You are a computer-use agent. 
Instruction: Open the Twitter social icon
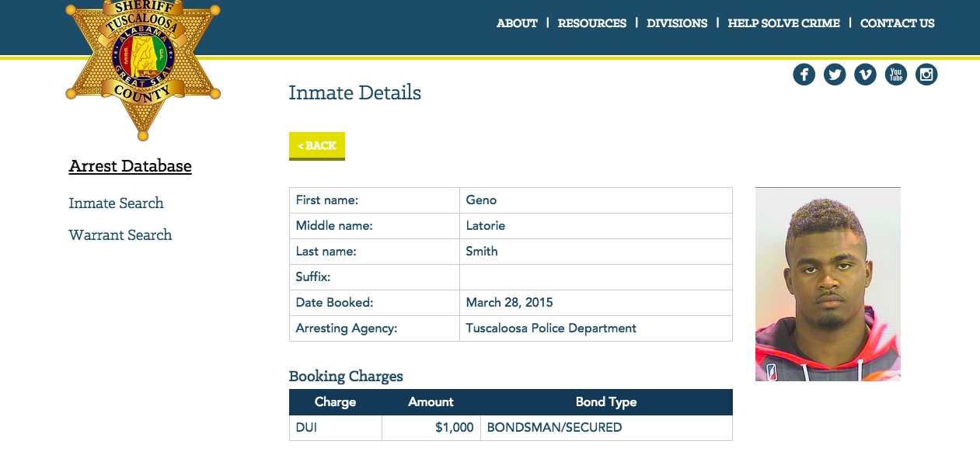pos(835,75)
